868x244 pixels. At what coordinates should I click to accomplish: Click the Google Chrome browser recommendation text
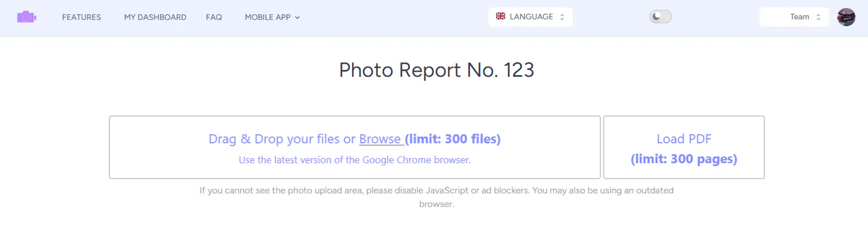coord(354,160)
